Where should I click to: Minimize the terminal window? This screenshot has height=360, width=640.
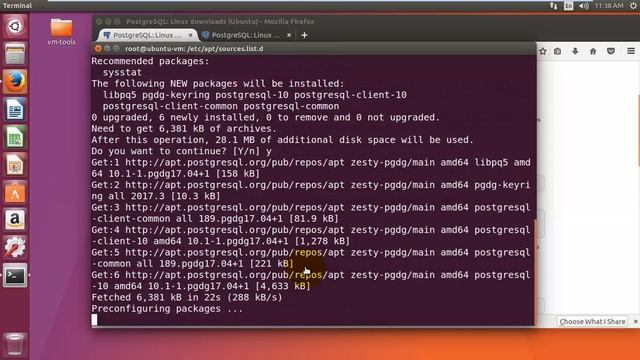(x=107, y=49)
